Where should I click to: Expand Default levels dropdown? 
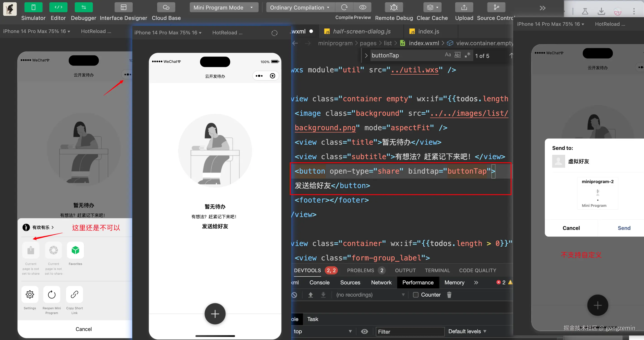pyautogui.click(x=467, y=331)
